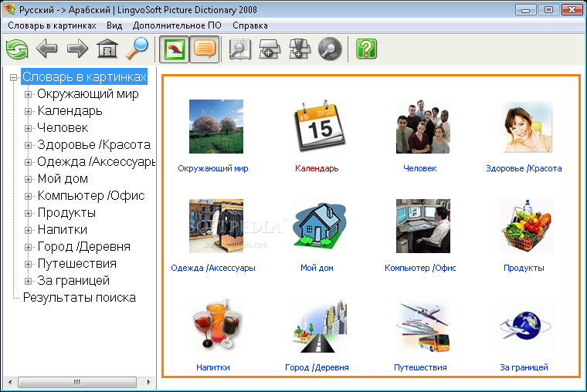The image size is (587, 392).
Task: Select Путешествия in the tree list
Action: click(77, 264)
